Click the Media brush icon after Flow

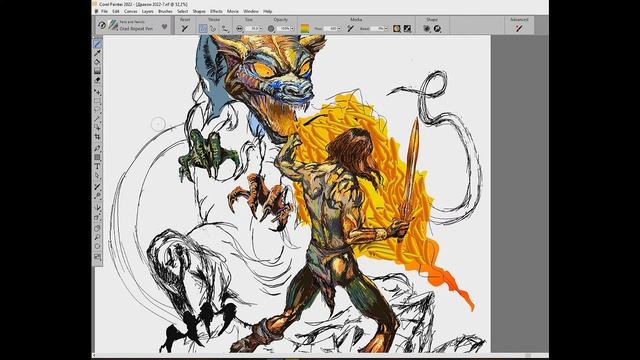click(350, 29)
